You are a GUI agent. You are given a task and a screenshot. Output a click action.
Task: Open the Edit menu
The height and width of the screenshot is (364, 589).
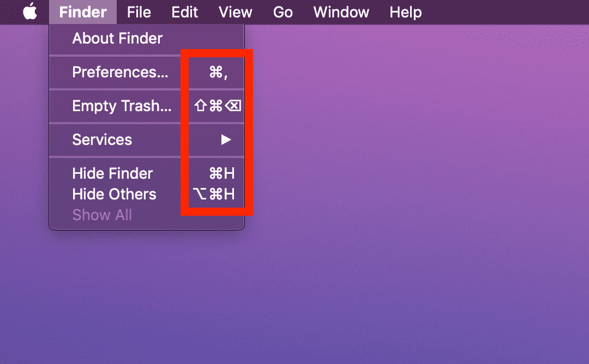[x=184, y=12]
